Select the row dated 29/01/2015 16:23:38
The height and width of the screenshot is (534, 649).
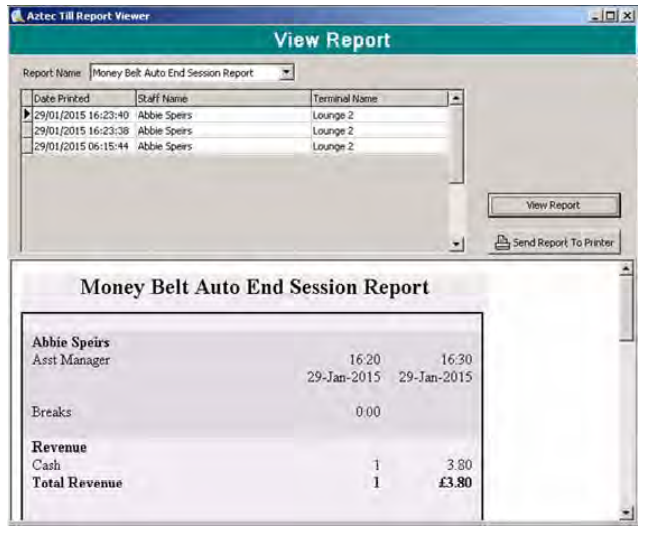235,130
